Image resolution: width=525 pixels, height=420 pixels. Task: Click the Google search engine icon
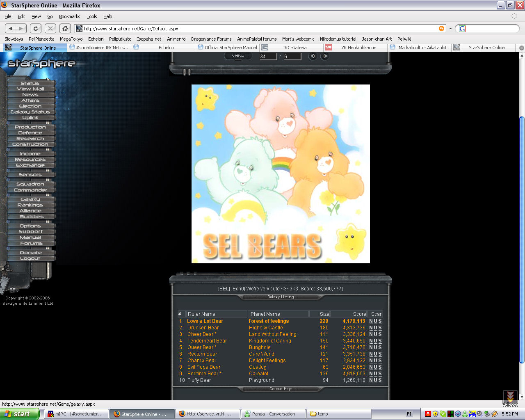(462, 29)
